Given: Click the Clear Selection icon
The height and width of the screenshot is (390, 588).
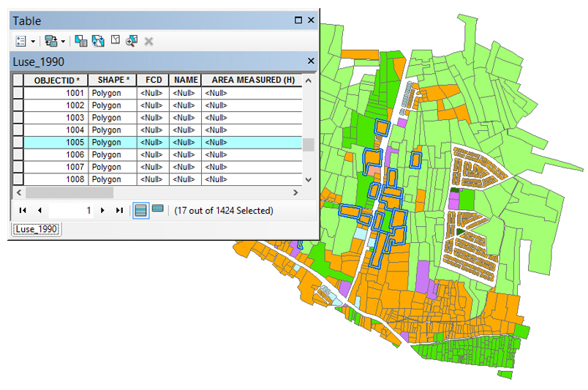Looking at the screenshot, I should tap(116, 40).
